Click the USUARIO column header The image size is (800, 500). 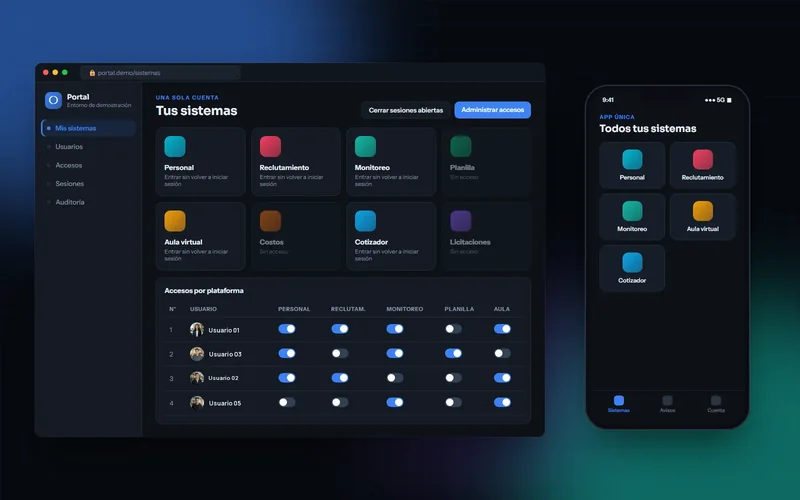(x=203, y=309)
